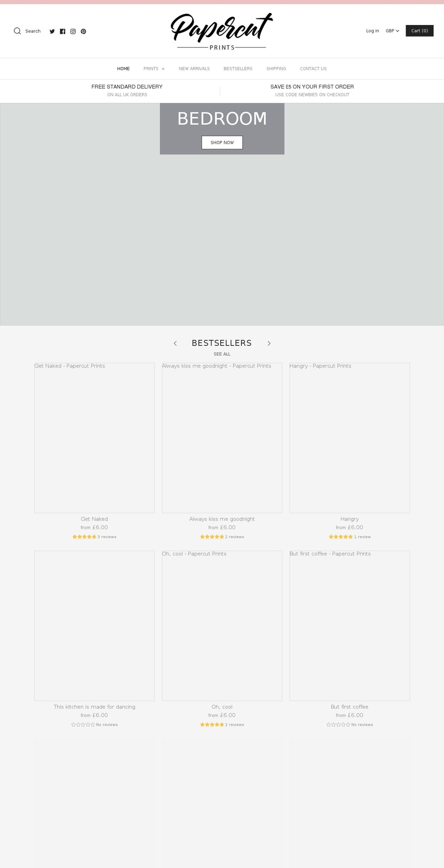The image size is (444, 868).
Task: Open the Instagram social icon
Action: tap(73, 31)
